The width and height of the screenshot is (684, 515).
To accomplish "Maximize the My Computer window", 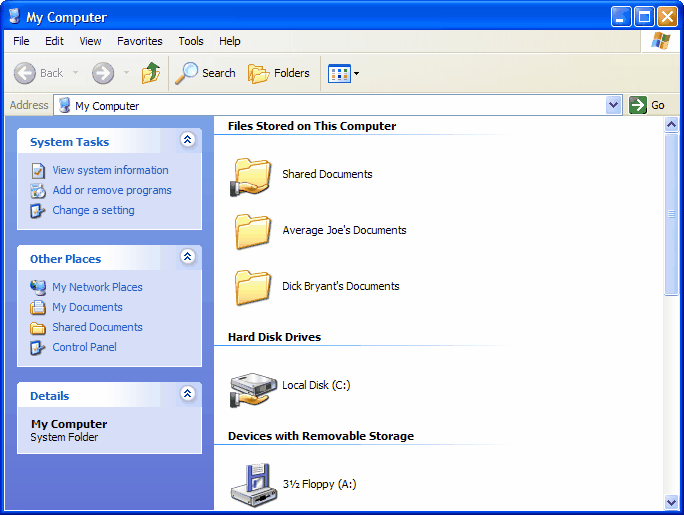I will click(644, 17).
